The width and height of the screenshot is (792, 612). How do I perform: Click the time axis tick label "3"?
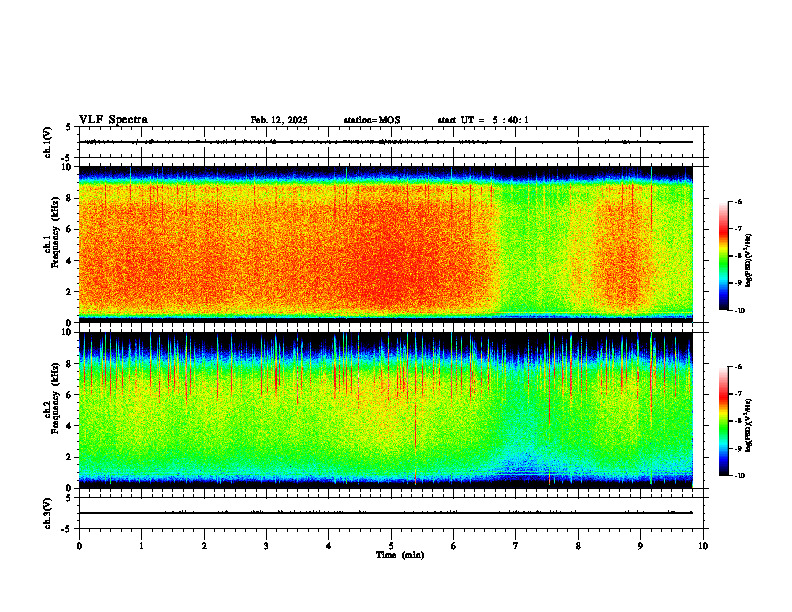tap(266, 546)
